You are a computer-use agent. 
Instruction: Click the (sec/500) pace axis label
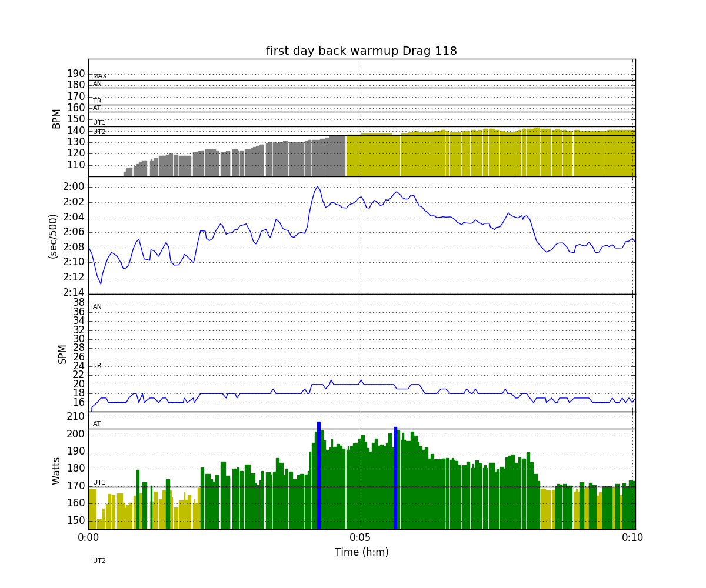pos(54,236)
